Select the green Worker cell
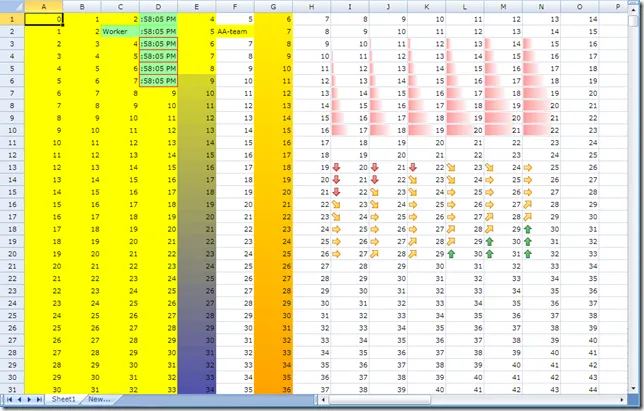 [119, 31]
